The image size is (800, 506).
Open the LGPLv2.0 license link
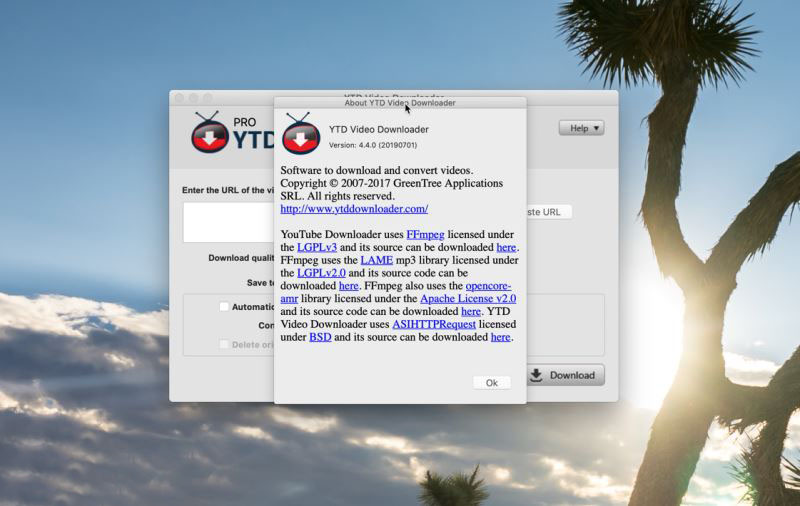(x=321, y=273)
